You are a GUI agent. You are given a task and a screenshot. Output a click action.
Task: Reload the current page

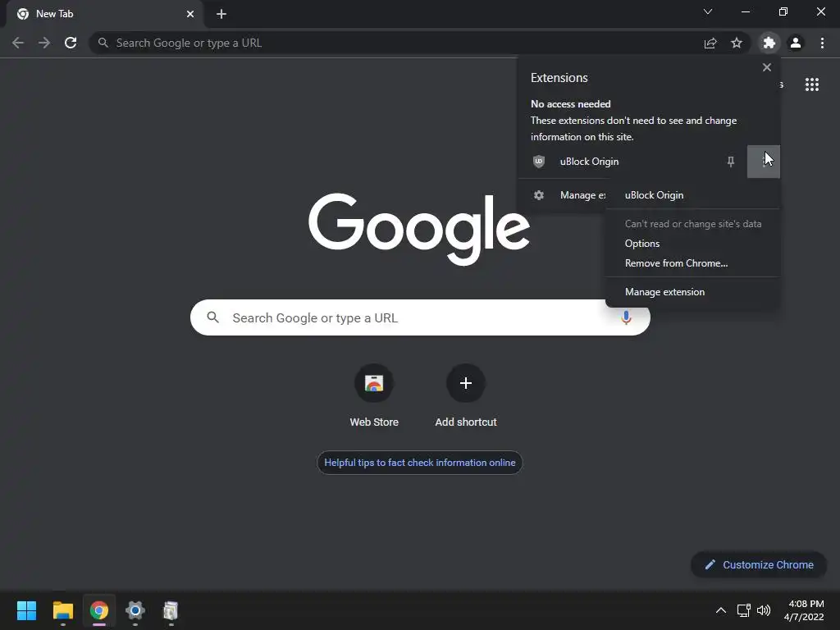71,43
